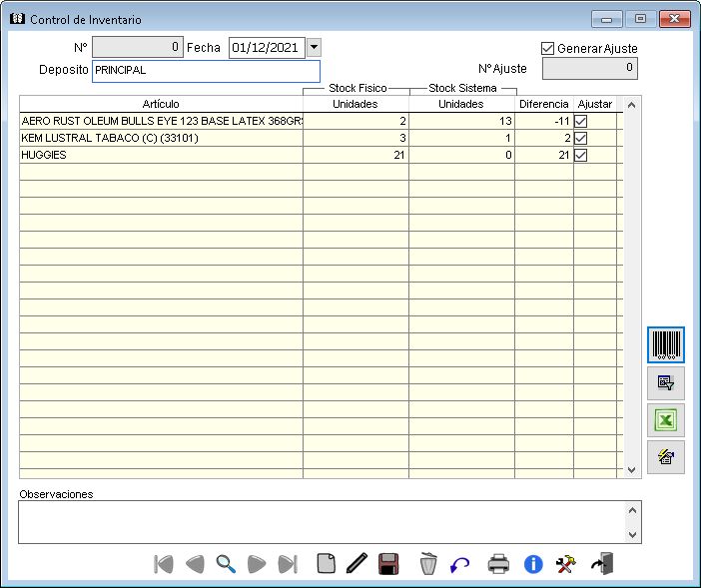The width and height of the screenshot is (701, 588).
Task: Click the filter articles button
Action: [666, 383]
